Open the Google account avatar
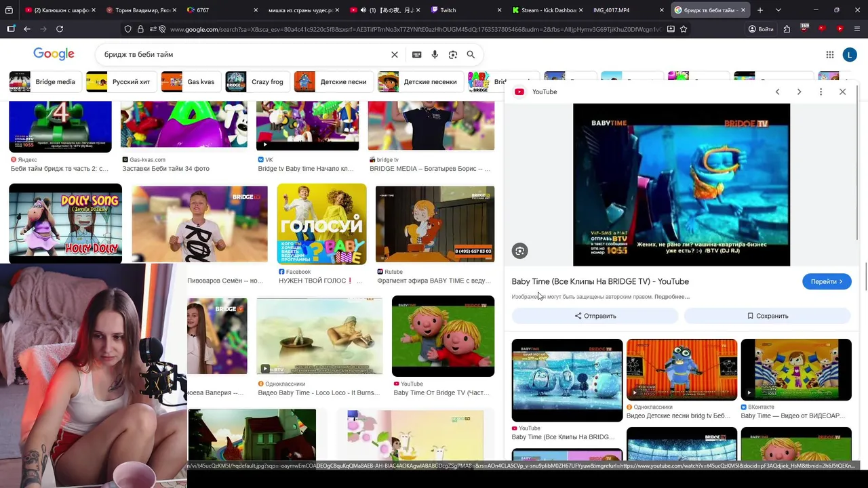868x488 pixels. click(x=850, y=55)
